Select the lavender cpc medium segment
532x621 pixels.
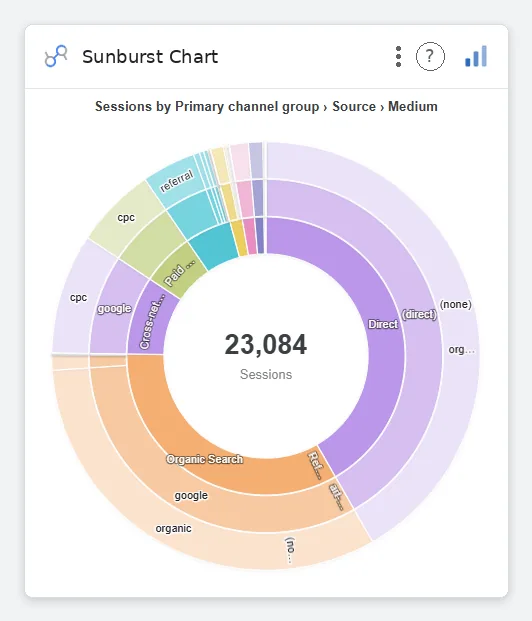[78, 297]
